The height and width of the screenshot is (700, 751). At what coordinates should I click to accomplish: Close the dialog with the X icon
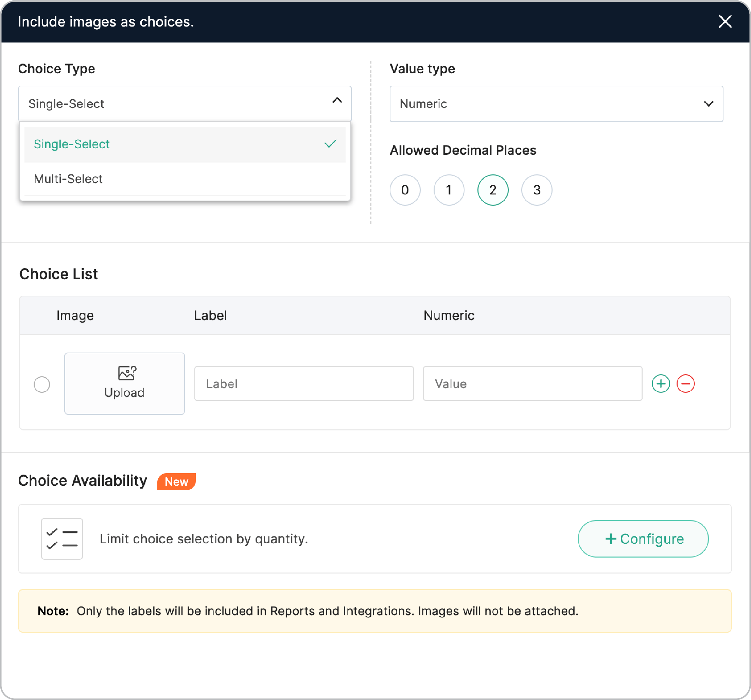tap(725, 21)
